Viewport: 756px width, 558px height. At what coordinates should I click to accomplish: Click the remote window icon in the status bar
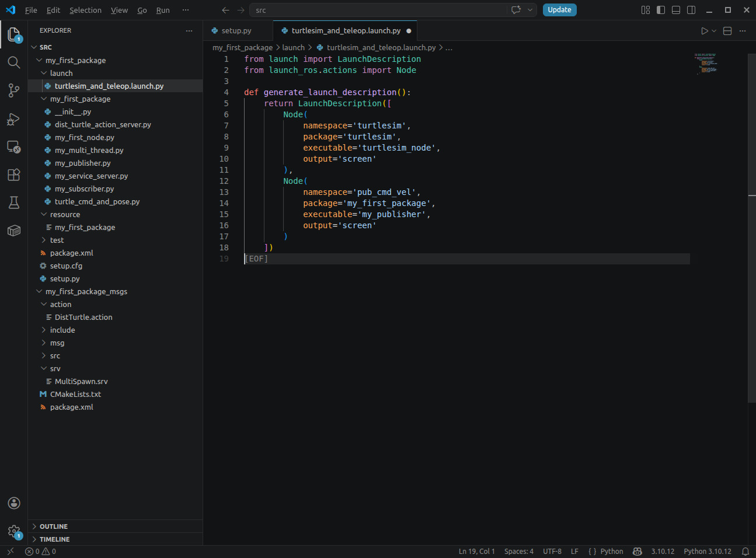[11, 552]
